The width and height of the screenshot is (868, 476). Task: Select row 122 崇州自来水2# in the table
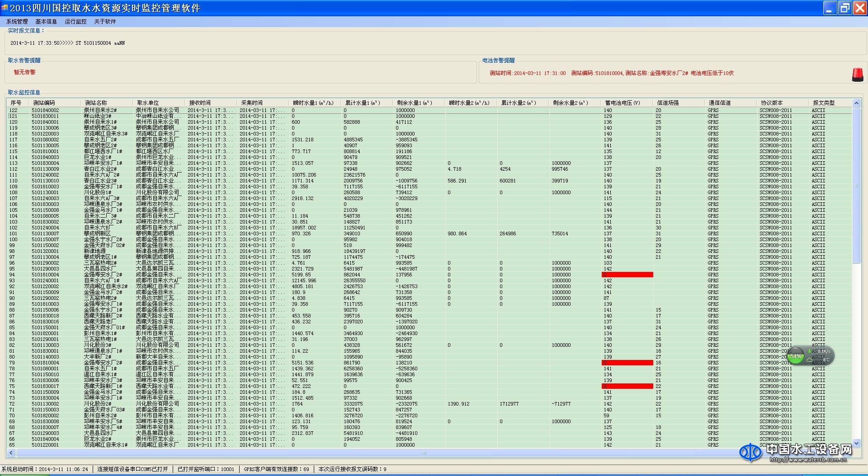100,110
